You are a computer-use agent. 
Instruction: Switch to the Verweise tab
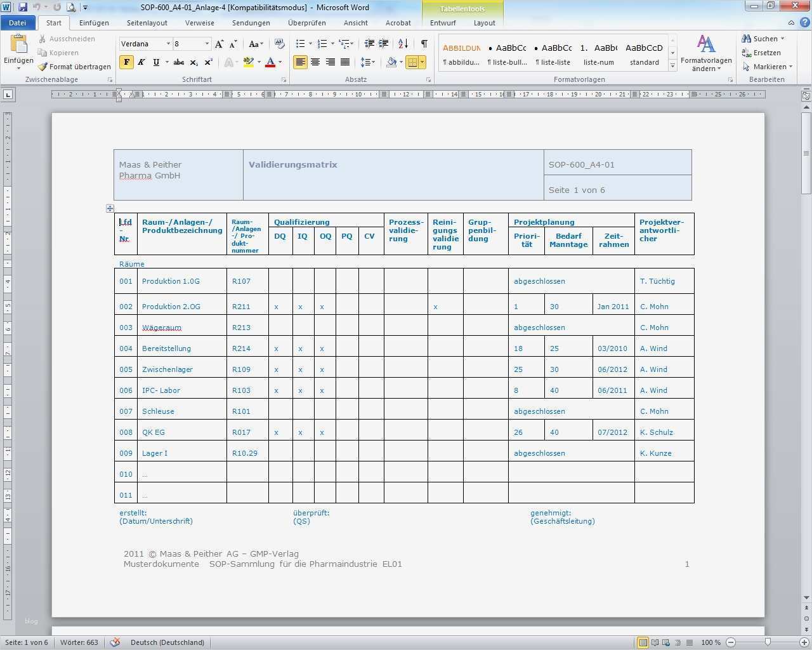(200, 23)
